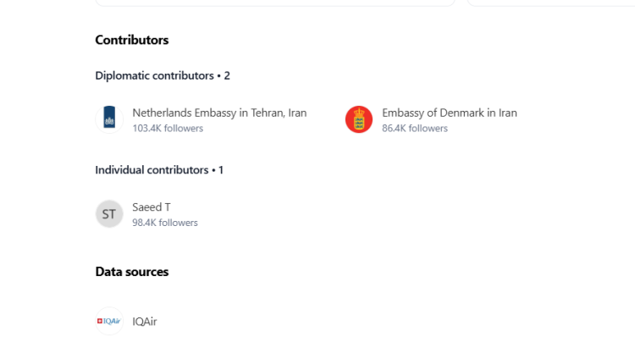Click the wide card edge above Contributors
Image resolution: width=635 pixels, height=364 pixels.
[275, 3]
